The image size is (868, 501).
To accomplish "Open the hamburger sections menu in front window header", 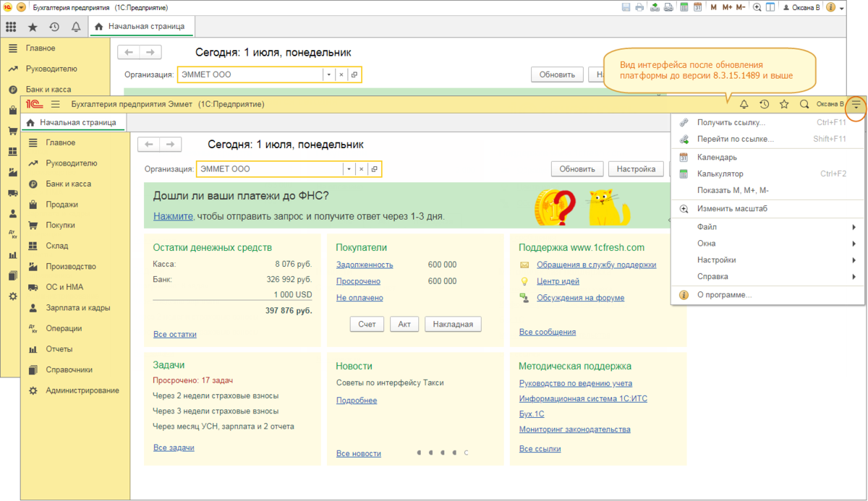I will [56, 105].
